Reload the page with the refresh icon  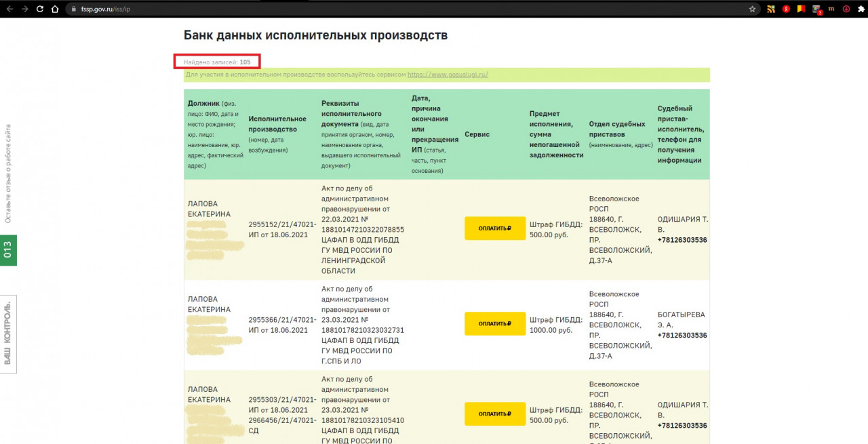[40, 9]
